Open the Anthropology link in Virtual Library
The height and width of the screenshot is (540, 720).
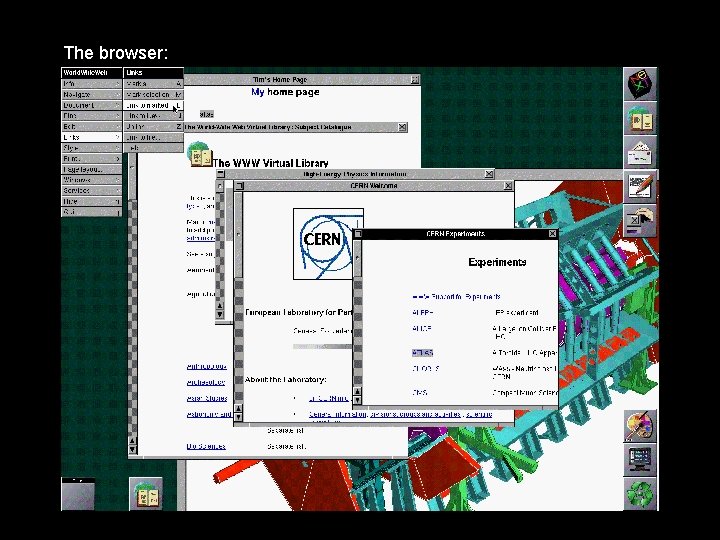tap(207, 366)
